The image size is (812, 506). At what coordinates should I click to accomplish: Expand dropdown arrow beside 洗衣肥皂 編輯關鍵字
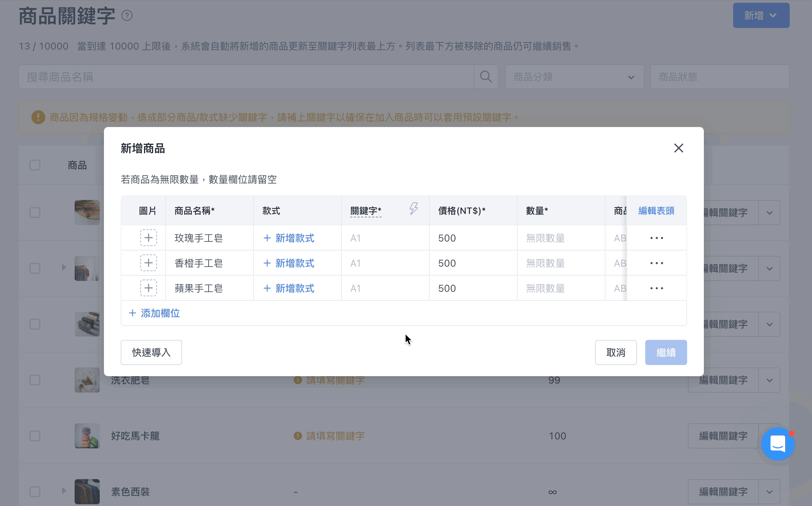769,380
